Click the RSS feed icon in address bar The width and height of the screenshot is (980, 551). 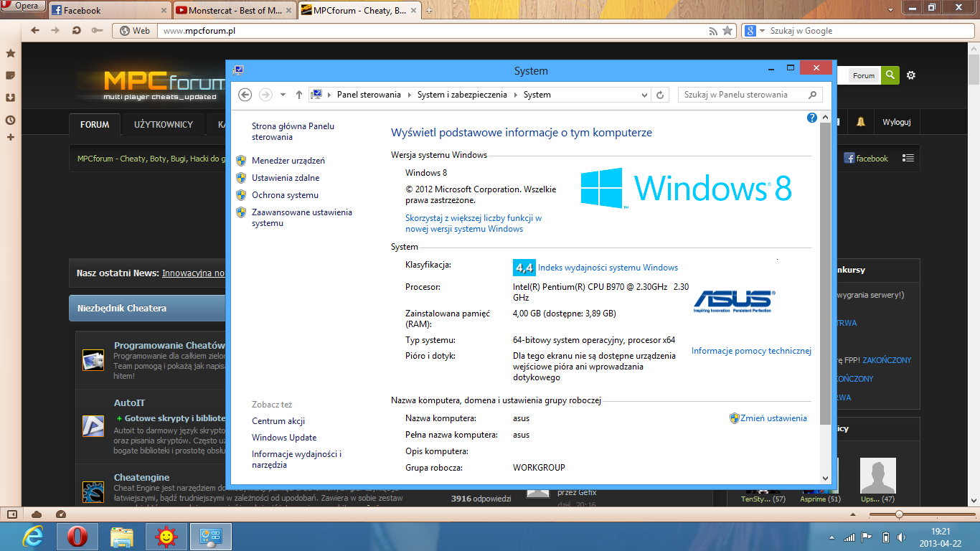pyautogui.click(x=713, y=31)
